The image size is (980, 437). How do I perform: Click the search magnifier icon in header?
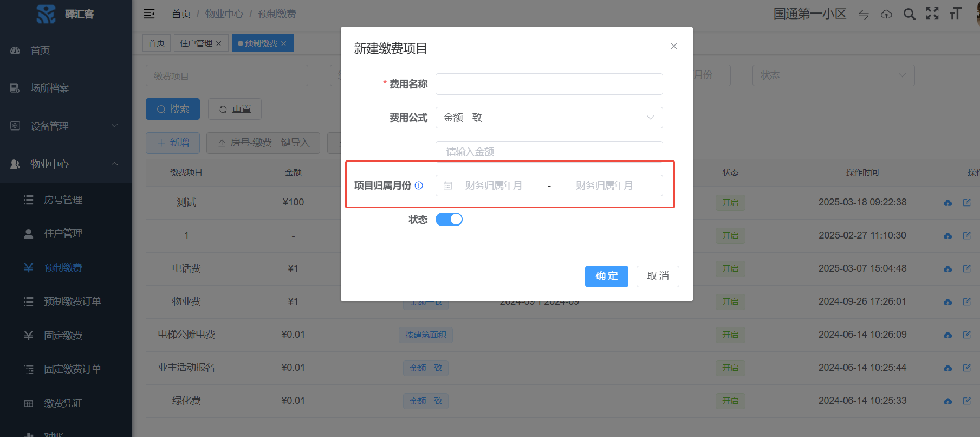coord(909,14)
